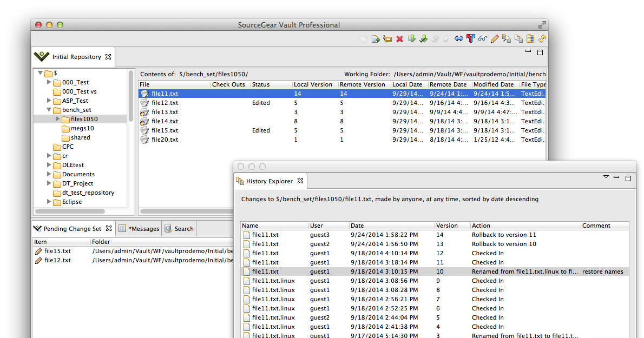644x338 pixels.
Task: Click the red X Delete toolbar icon
Action: 399,39
